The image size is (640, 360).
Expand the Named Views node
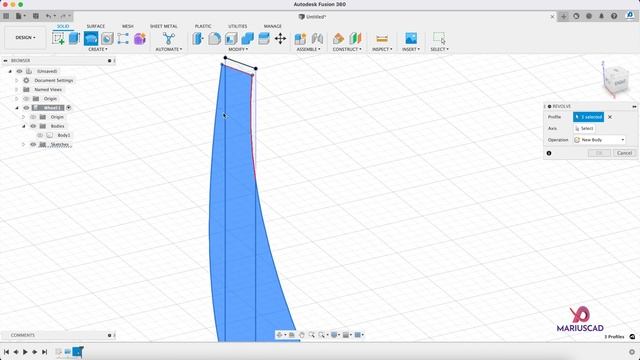point(17,89)
